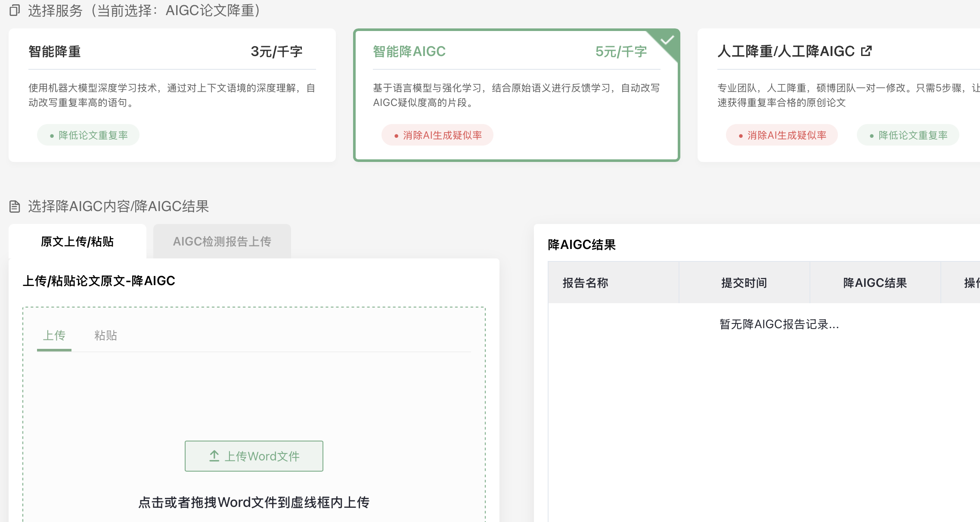Image resolution: width=980 pixels, height=522 pixels.
Task: Open the 上传 sub-tab
Action: [x=54, y=336]
